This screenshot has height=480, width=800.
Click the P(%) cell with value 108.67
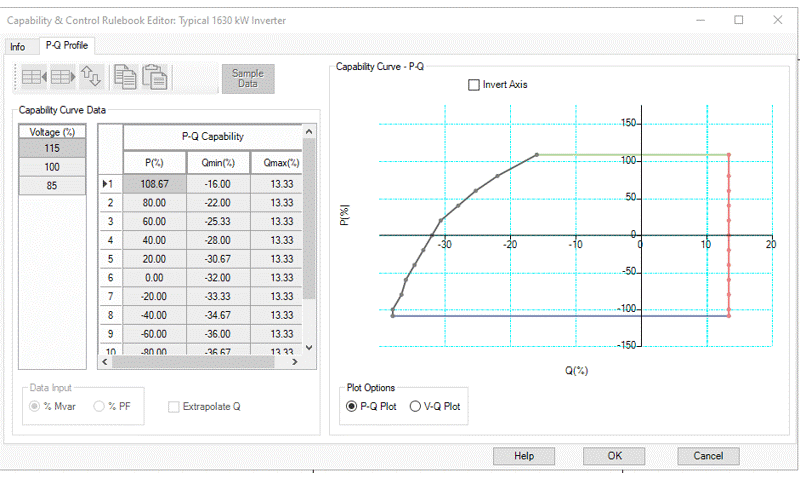[153, 184]
